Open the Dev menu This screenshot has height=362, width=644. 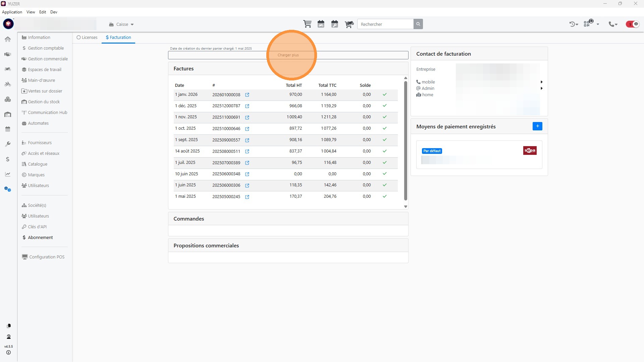coord(54,12)
